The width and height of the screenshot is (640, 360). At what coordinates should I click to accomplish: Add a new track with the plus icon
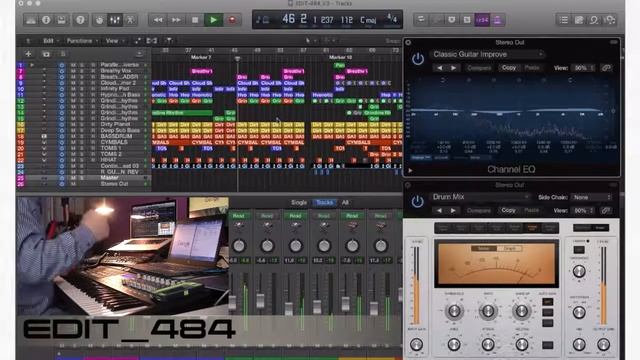[28, 54]
